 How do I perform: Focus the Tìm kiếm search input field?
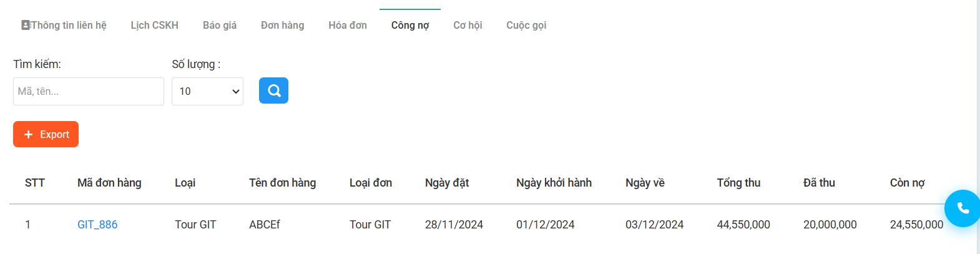89,91
